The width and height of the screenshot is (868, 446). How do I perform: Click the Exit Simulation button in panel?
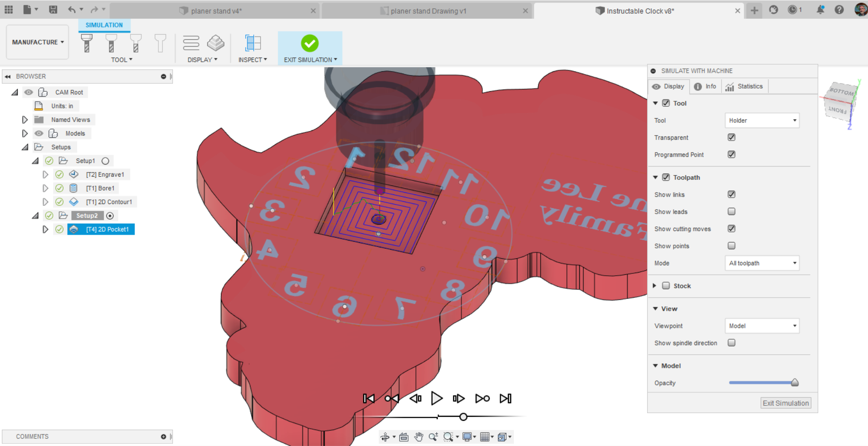(786, 403)
